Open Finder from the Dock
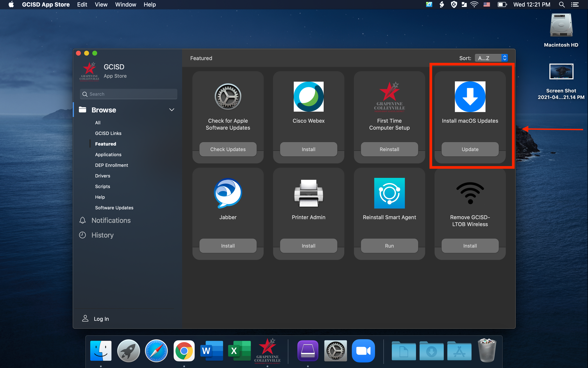The width and height of the screenshot is (588, 368). pos(101,351)
